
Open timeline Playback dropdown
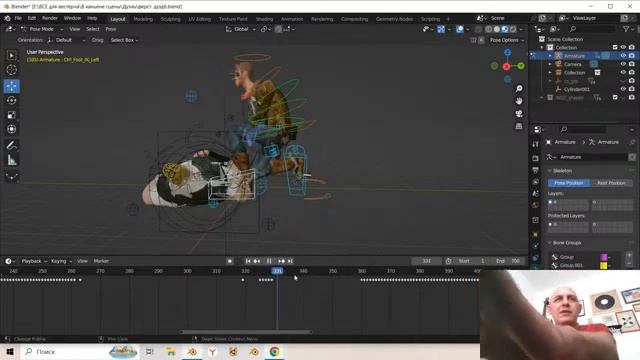click(34, 261)
